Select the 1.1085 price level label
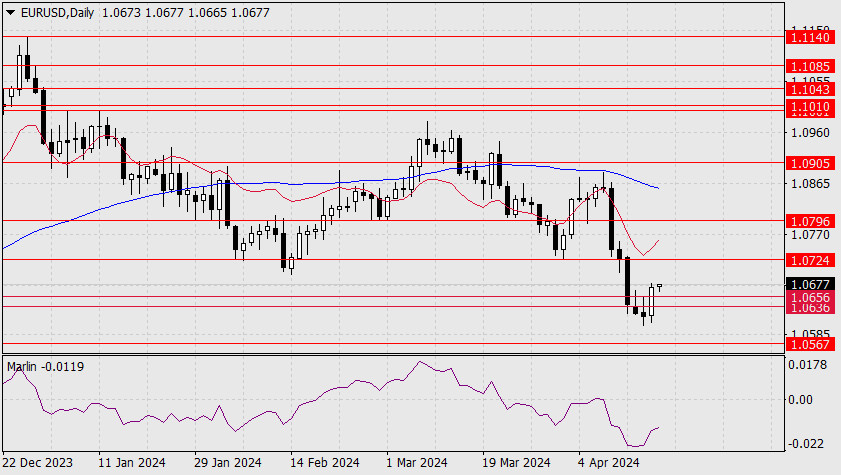841x475 pixels. click(810, 66)
